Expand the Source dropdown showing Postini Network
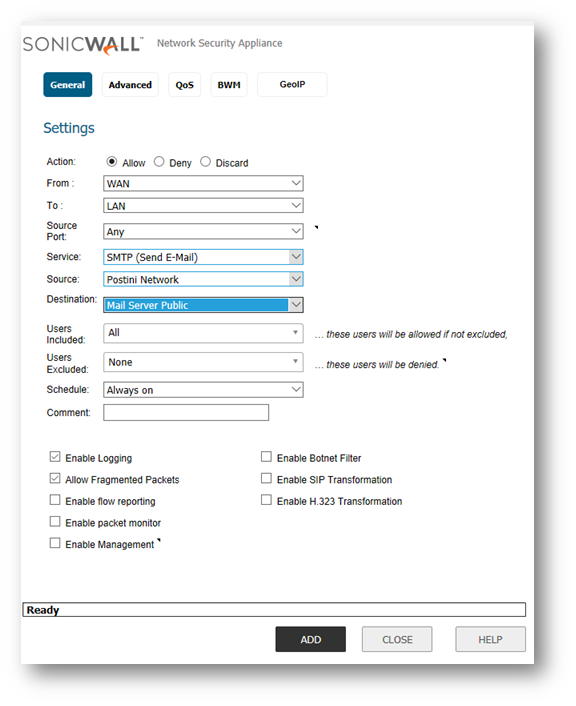 pyautogui.click(x=203, y=279)
